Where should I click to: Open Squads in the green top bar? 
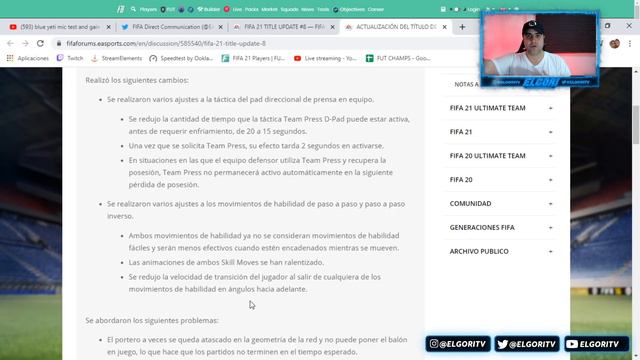click(x=289, y=9)
